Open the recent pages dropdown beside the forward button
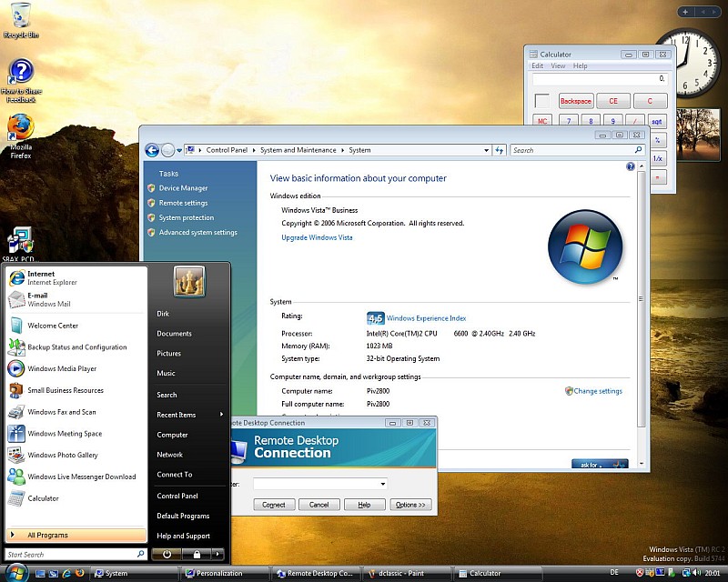 tap(179, 150)
